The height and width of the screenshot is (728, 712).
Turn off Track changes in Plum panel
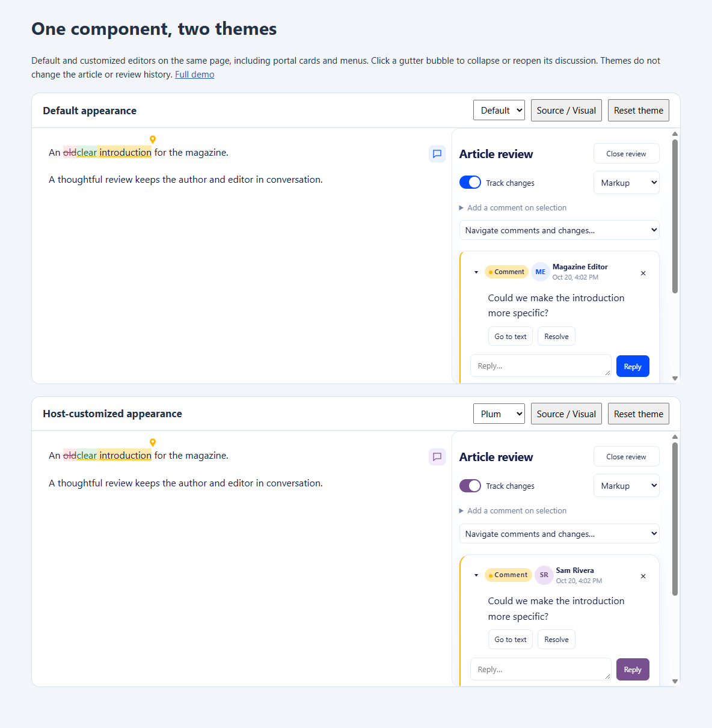coord(470,485)
